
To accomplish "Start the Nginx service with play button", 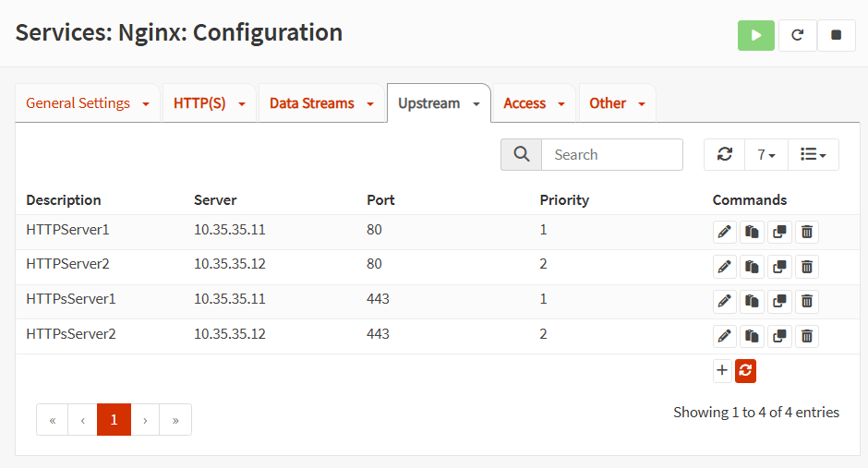I will pyautogui.click(x=755, y=35).
